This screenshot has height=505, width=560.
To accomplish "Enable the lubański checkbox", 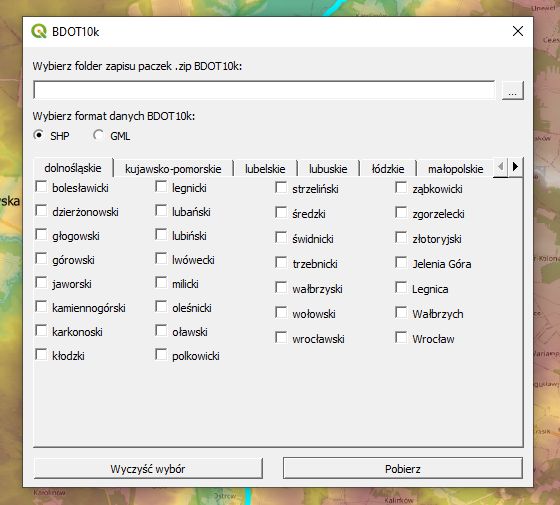I will click(x=161, y=210).
